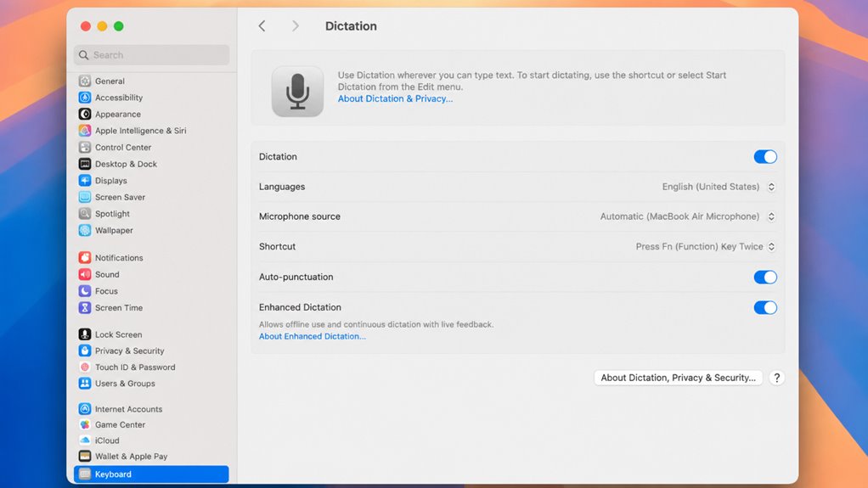
Task: Go back with the left chevron
Action: [x=262, y=26]
